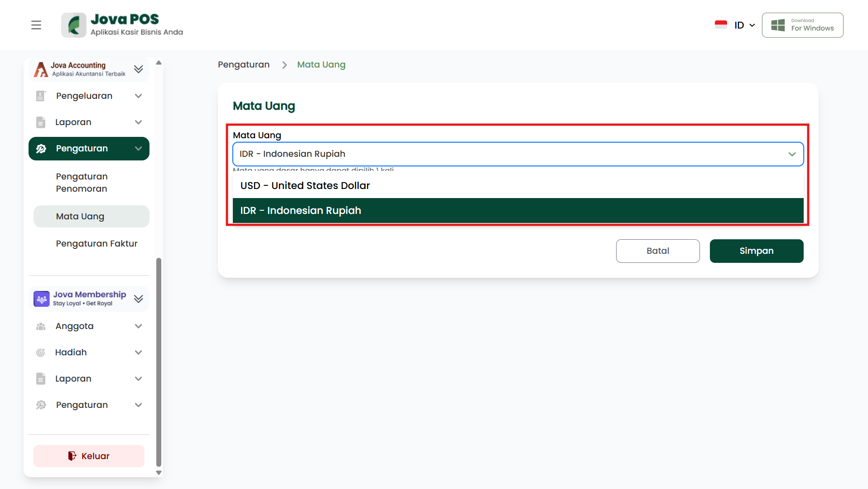Expand the Pengeluaran menu chevron
Image resolution: width=868 pixels, height=489 pixels.
[x=139, y=96]
